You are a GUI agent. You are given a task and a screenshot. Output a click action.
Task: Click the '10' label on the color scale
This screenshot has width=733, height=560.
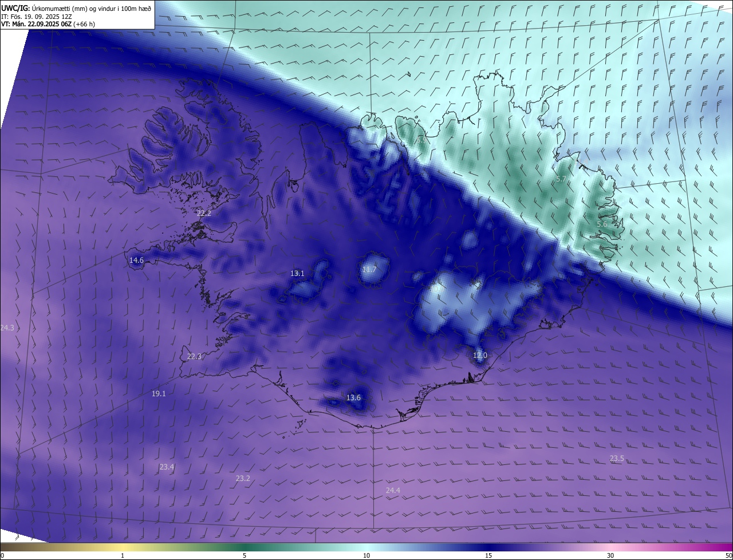tap(366, 555)
